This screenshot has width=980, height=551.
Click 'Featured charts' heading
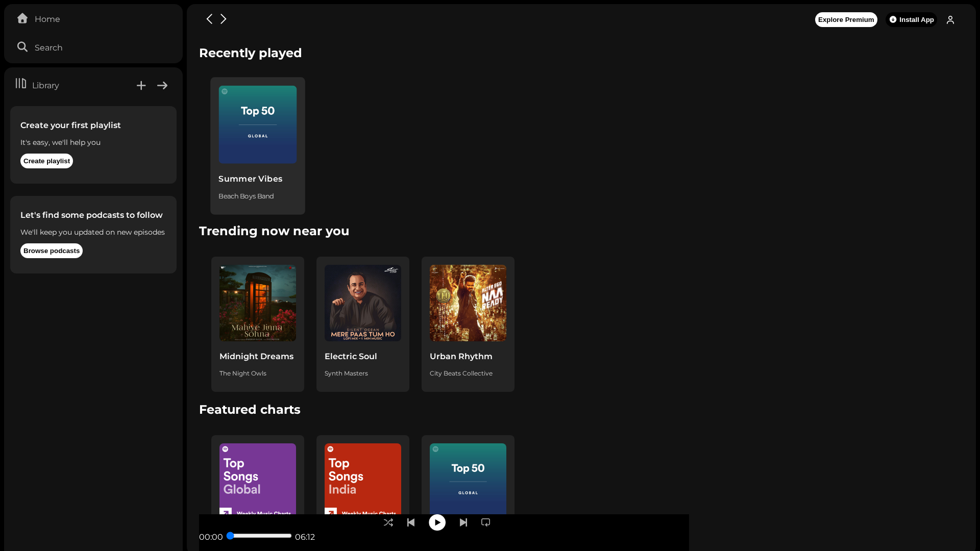point(250,410)
